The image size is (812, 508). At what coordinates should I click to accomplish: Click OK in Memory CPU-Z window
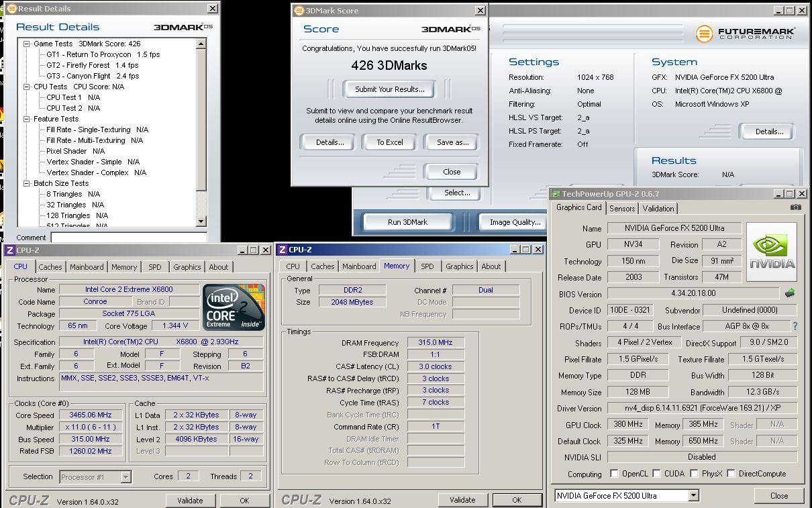[x=517, y=500]
